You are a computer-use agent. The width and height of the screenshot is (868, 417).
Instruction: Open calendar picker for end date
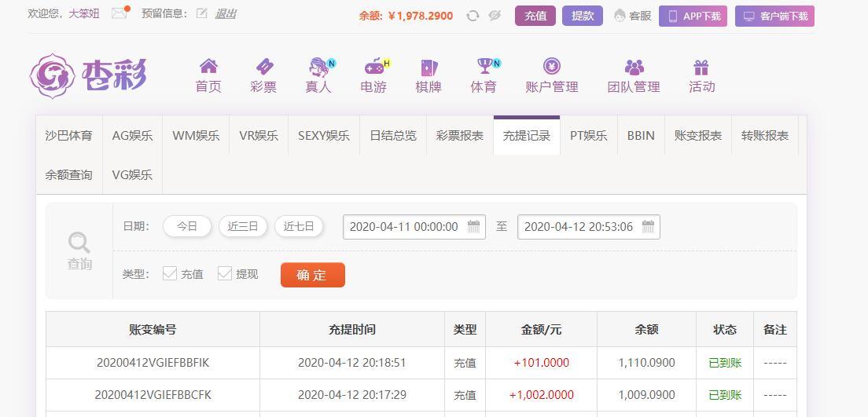pos(648,227)
